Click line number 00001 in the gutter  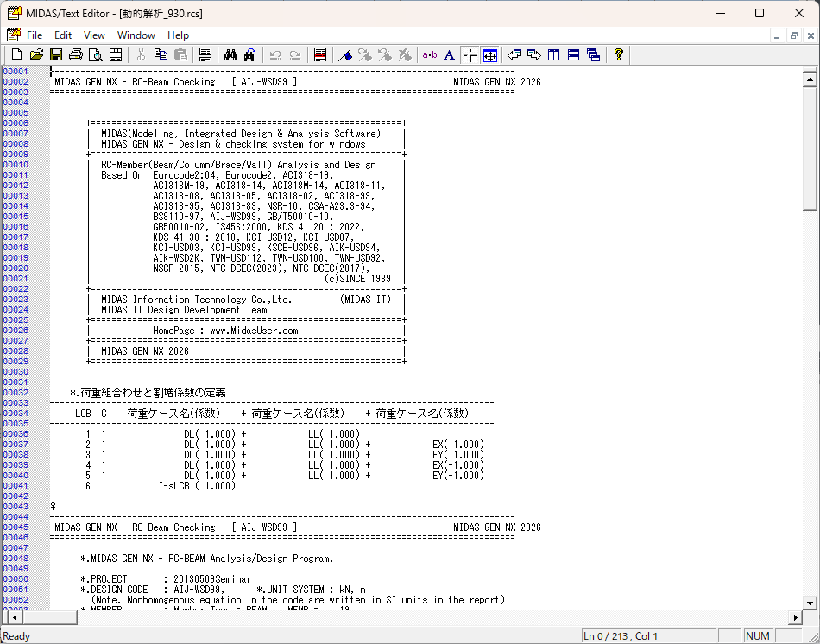16,71
